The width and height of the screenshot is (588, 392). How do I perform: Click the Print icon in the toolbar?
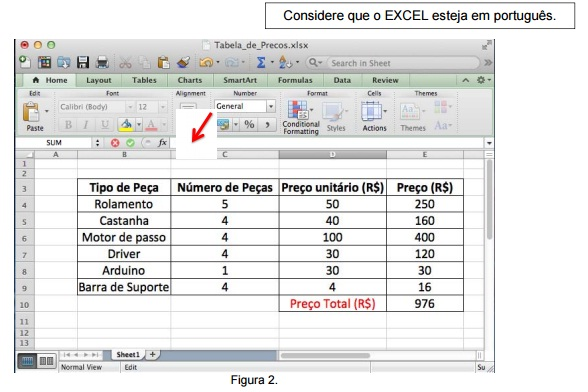pos(102,62)
